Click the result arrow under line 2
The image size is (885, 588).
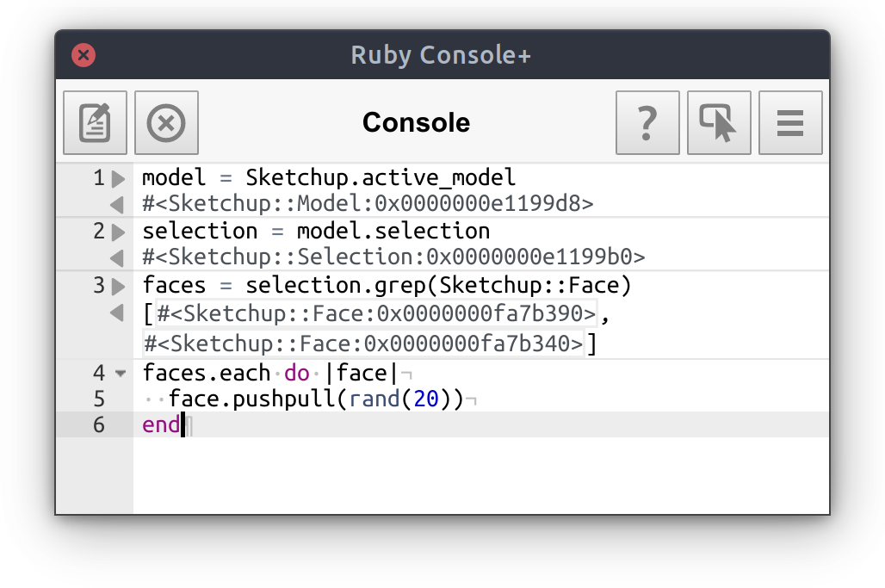point(118,257)
